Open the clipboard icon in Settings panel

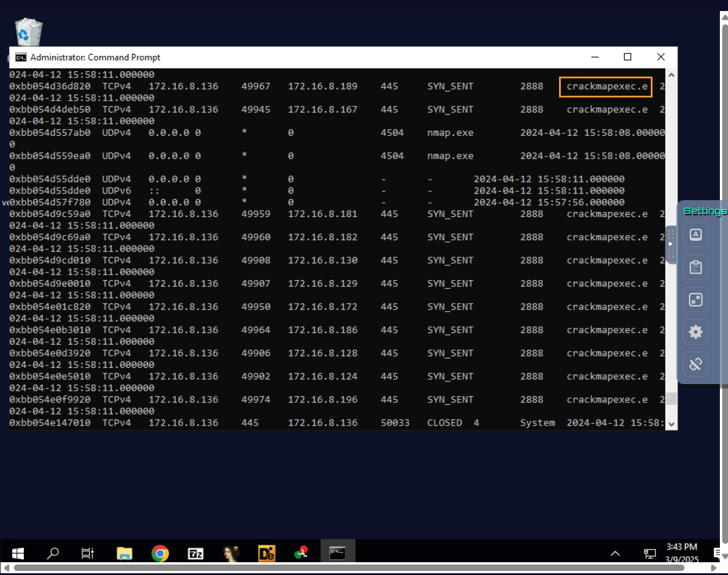click(695, 267)
